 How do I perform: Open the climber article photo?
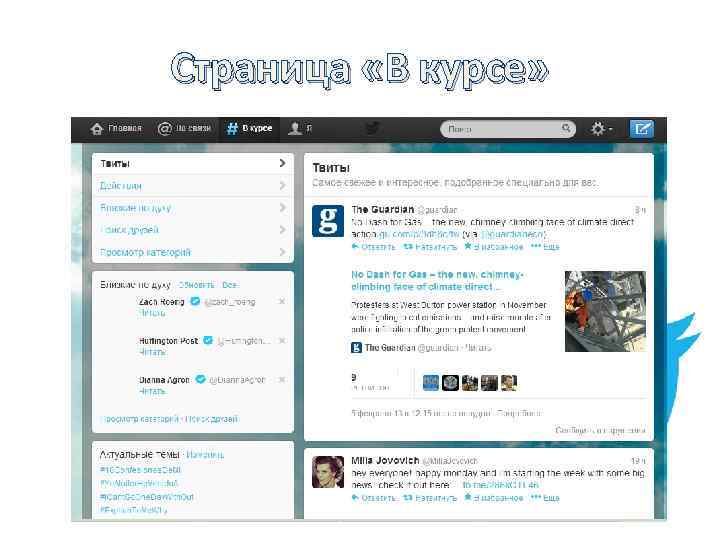click(605, 311)
